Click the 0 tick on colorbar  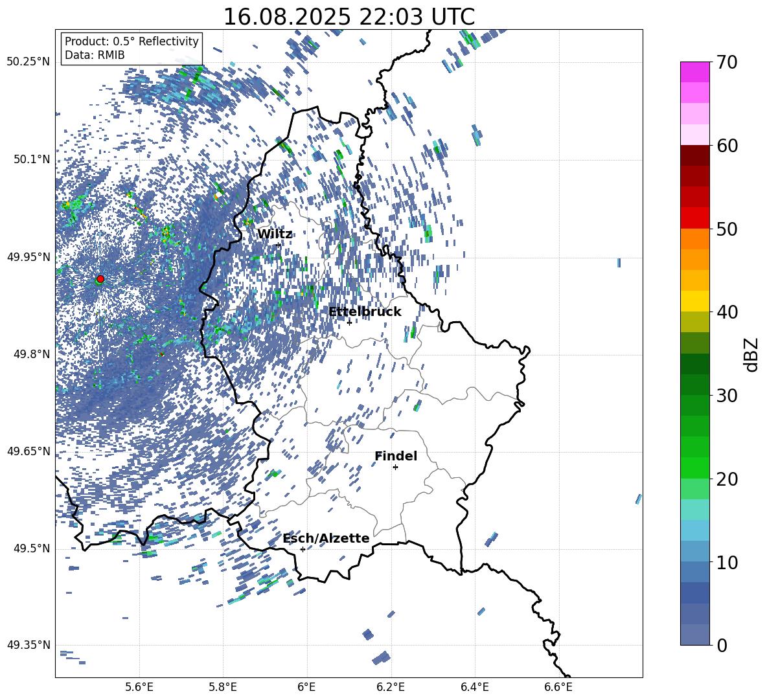[x=722, y=645]
